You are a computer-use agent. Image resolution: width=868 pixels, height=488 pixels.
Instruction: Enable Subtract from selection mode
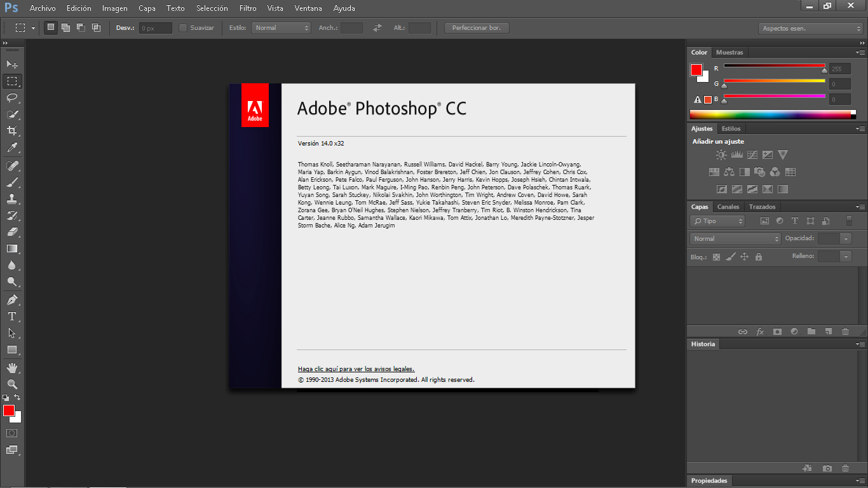pos(81,27)
